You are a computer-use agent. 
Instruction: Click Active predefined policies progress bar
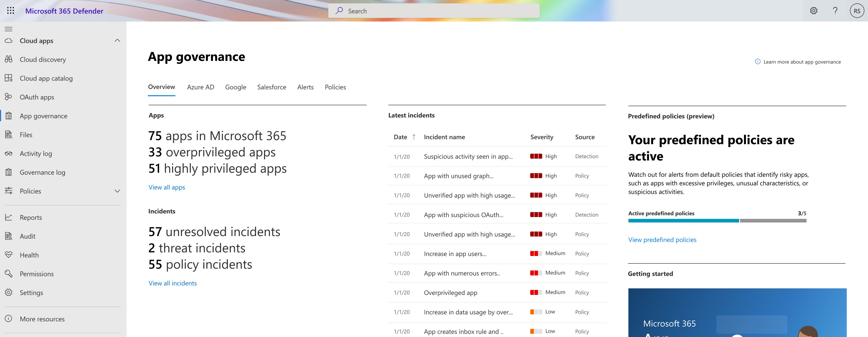(717, 221)
